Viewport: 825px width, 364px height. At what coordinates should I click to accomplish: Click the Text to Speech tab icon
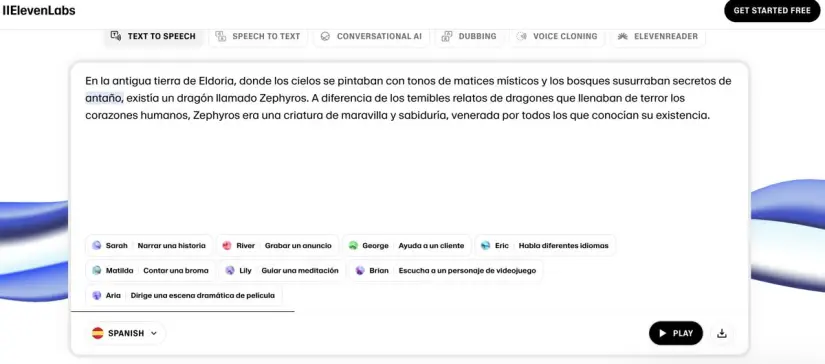click(115, 36)
